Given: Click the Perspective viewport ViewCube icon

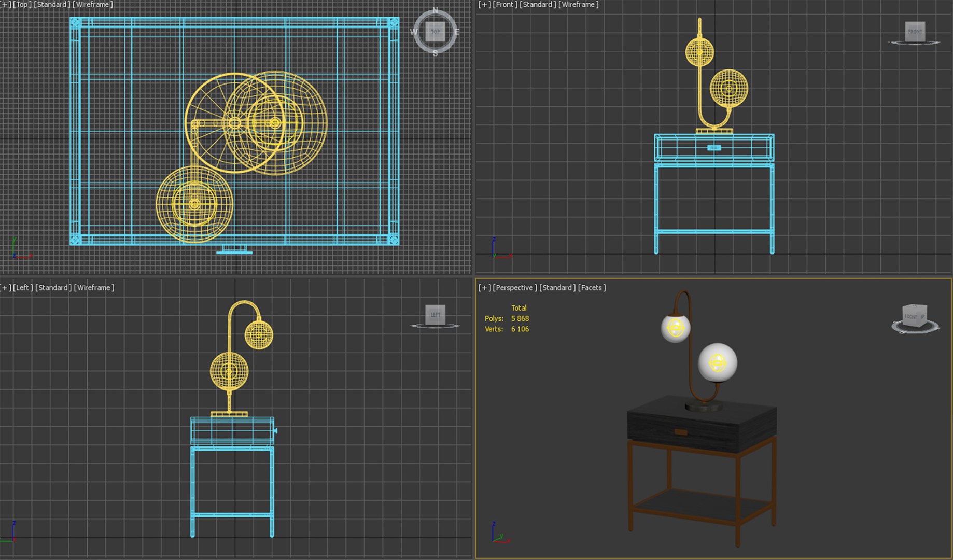Looking at the screenshot, I should coord(915,316).
